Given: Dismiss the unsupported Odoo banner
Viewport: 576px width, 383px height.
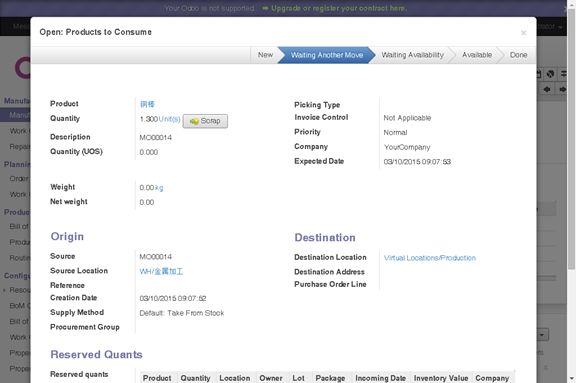Looking at the screenshot, I should point(565,8).
